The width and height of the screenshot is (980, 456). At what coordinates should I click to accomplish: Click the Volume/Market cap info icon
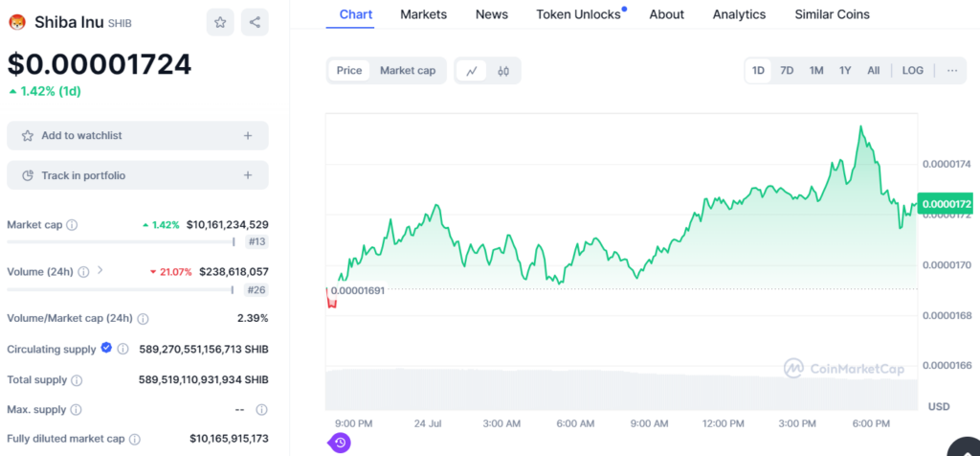(143, 319)
